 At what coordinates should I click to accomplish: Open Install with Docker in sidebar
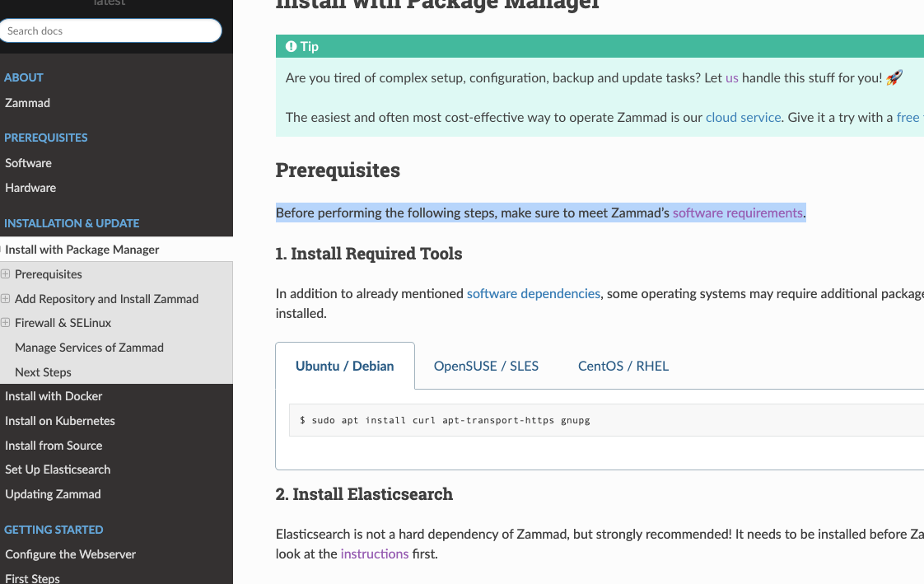(54, 396)
